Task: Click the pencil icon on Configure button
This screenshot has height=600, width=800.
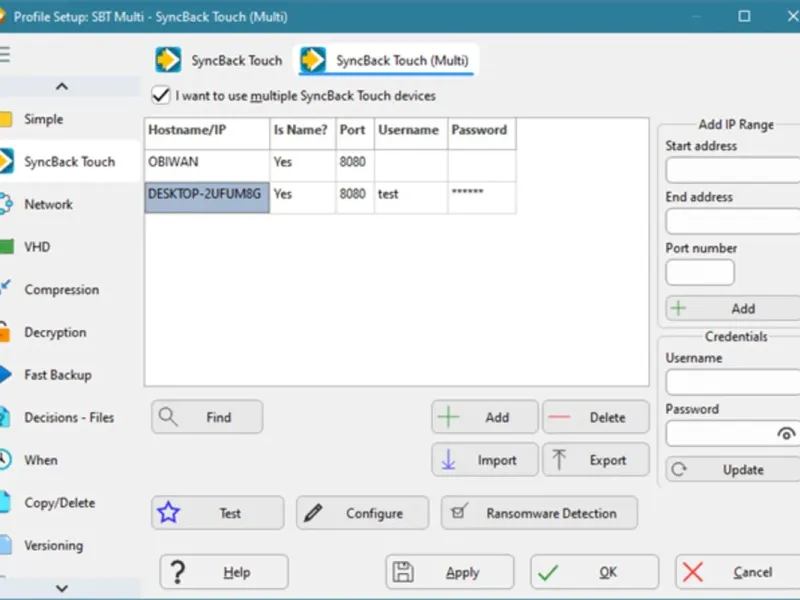Action: tap(313, 513)
